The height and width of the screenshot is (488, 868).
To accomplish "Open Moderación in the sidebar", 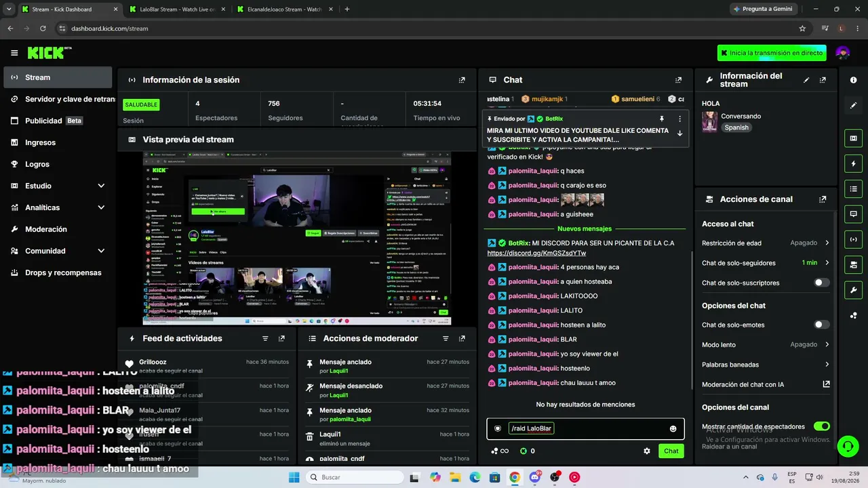I will click(58, 229).
